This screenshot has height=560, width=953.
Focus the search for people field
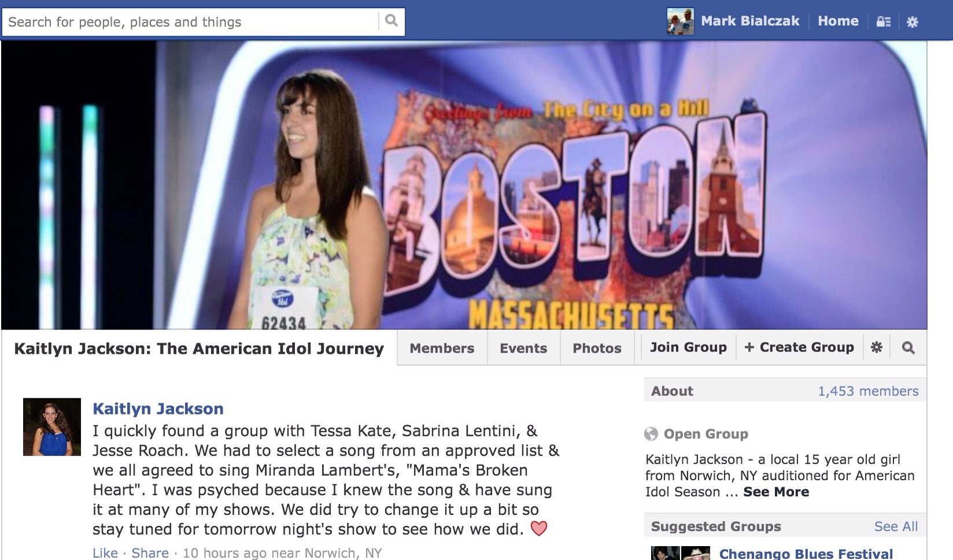click(191, 22)
